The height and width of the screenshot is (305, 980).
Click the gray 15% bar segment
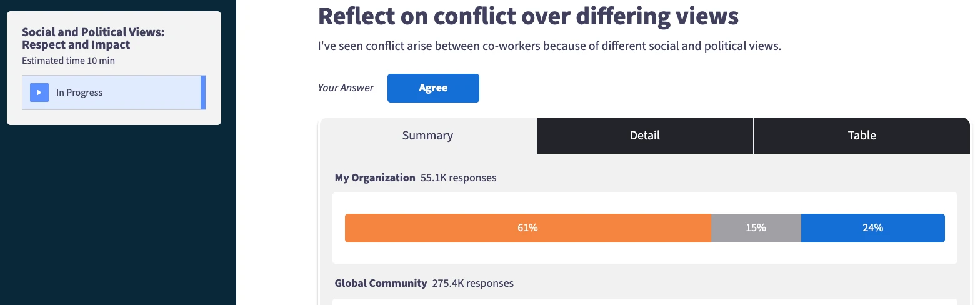click(756, 228)
